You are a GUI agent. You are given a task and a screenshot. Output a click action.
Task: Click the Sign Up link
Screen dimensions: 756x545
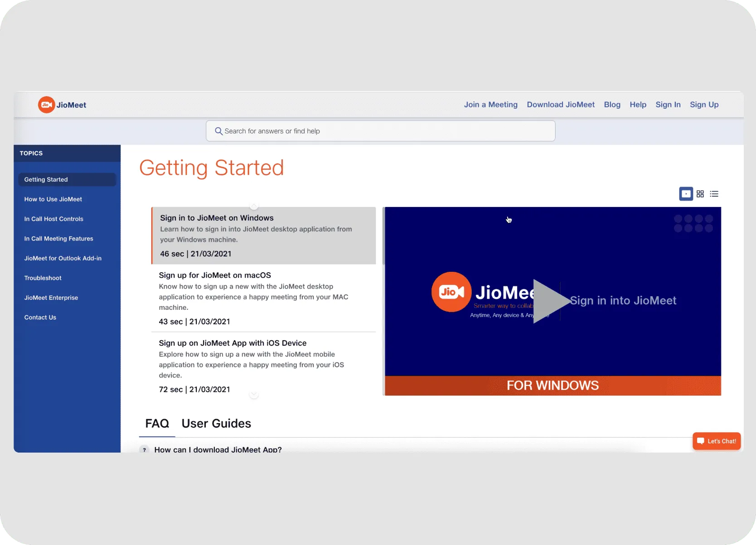[704, 105]
